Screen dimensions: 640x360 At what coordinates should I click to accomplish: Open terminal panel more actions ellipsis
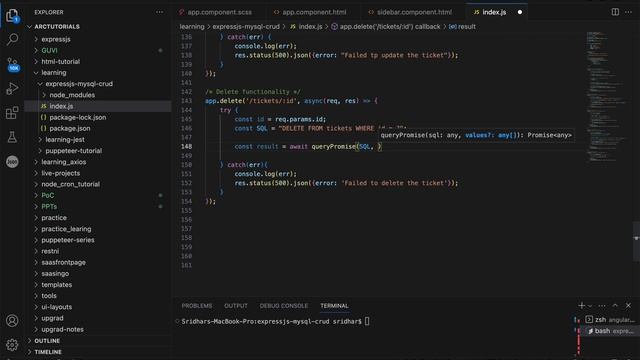[602, 306]
